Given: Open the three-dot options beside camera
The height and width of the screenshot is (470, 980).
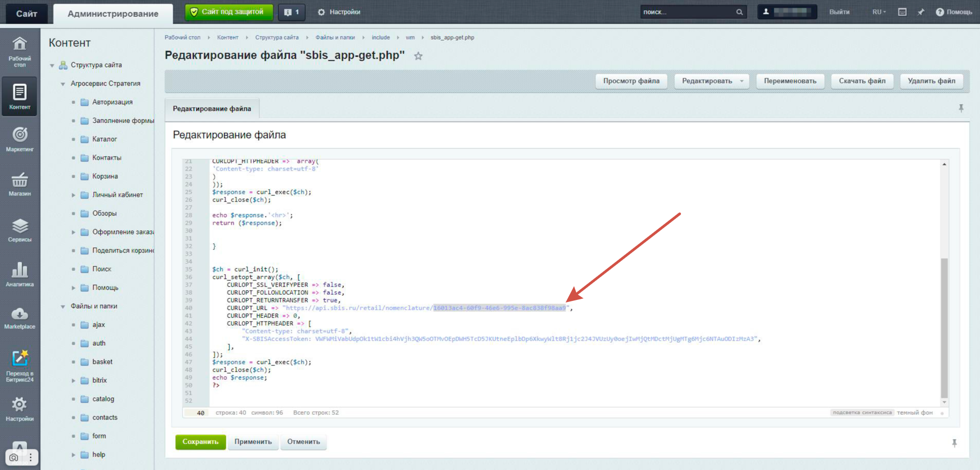Looking at the screenshot, I should (x=30, y=457).
